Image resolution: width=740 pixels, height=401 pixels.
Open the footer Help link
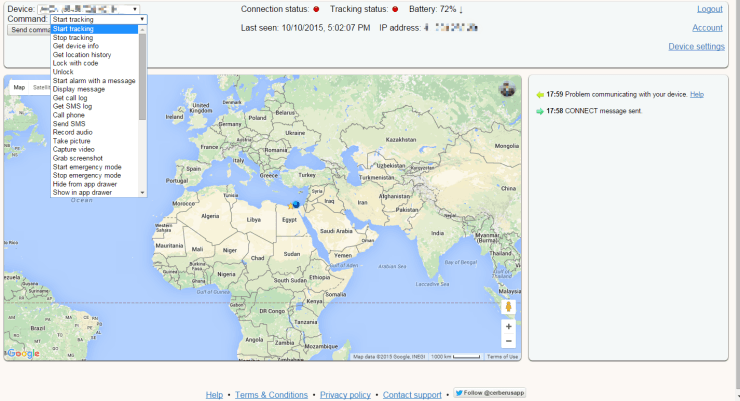pos(214,395)
